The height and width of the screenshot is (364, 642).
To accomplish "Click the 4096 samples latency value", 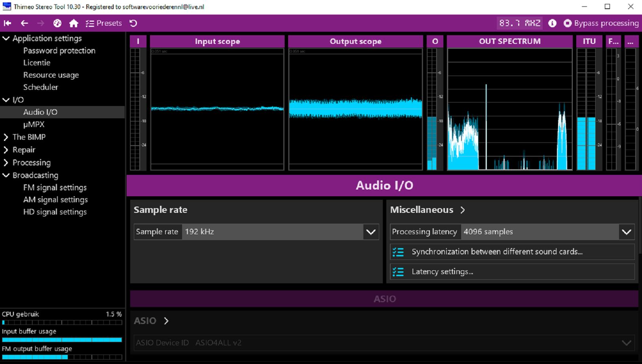I will (540, 232).
